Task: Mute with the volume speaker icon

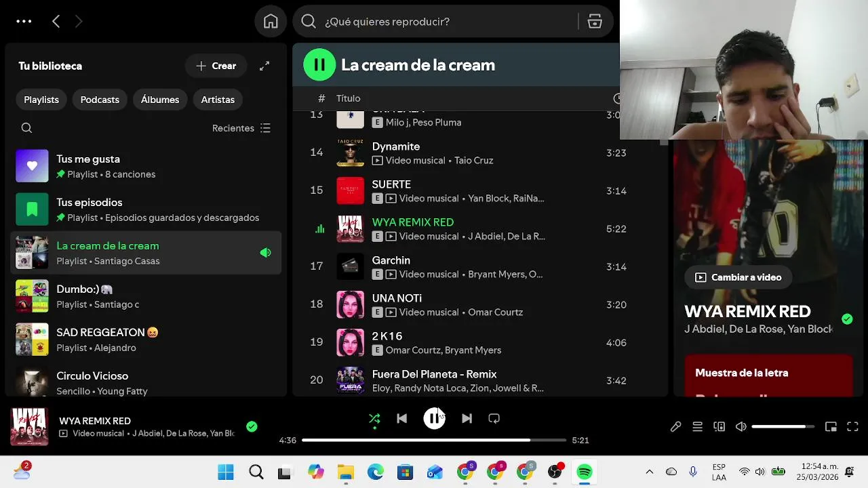Action: [741, 426]
